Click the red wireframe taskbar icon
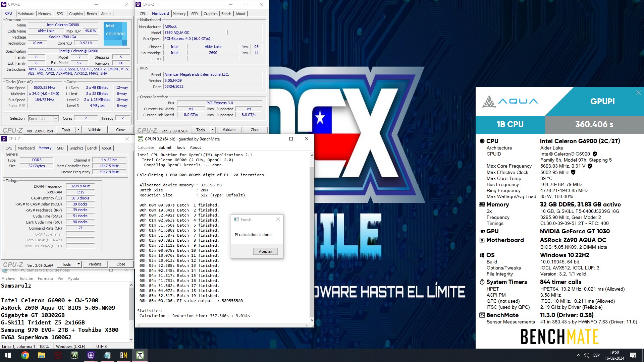Viewport: 644px width, 362px height. point(58,355)
